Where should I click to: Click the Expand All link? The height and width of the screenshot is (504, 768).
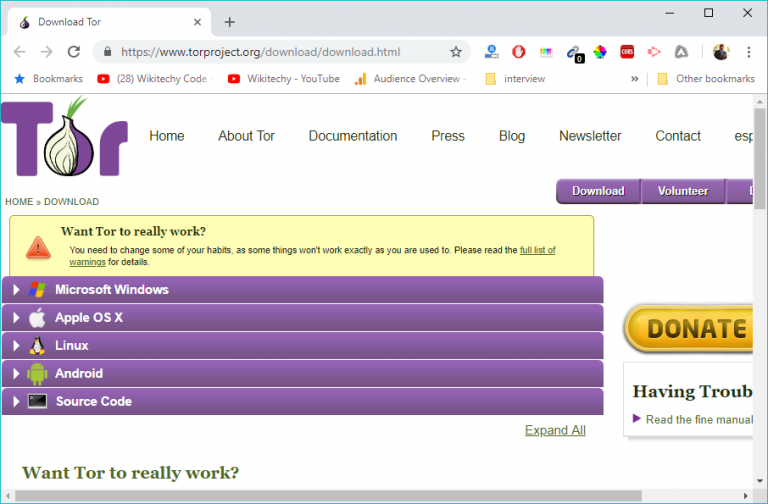(x=555, y=430)
